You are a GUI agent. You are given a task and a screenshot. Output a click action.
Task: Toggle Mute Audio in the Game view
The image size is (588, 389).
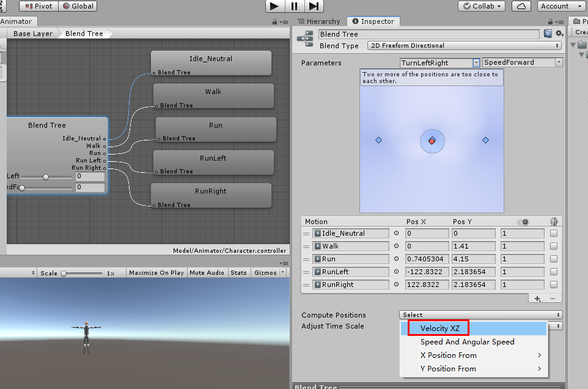(x=207, y=272)
